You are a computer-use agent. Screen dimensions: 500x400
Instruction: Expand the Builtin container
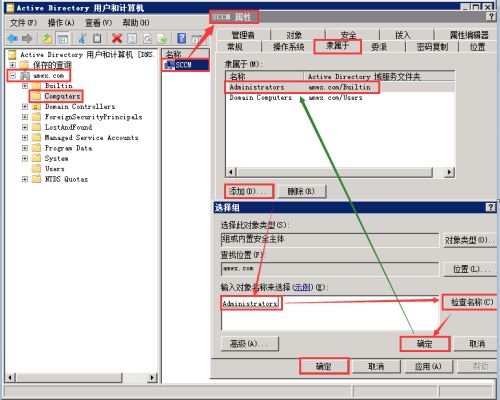(25, 86)
